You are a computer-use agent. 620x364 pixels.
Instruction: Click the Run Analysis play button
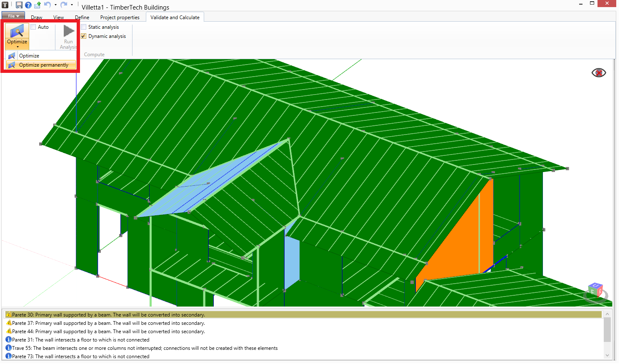tap(68, 37)
